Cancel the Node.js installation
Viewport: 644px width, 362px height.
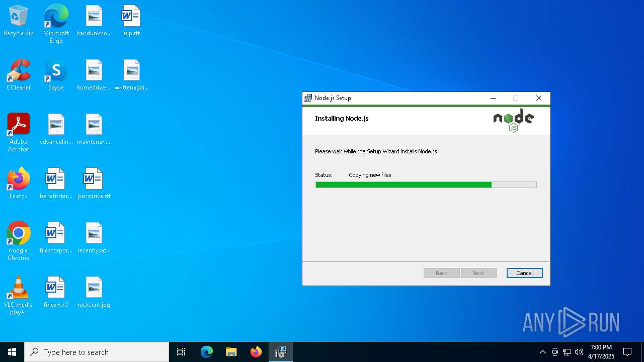click(524, 273)
